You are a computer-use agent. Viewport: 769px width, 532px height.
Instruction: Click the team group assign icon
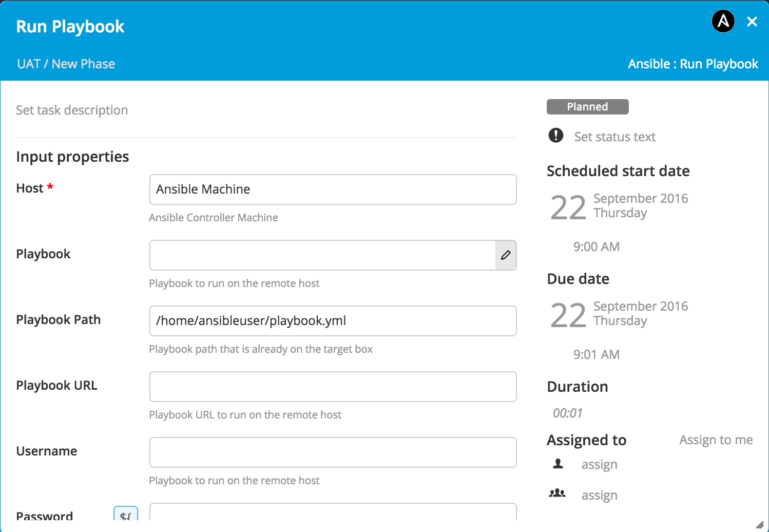(x=557, y=493)
